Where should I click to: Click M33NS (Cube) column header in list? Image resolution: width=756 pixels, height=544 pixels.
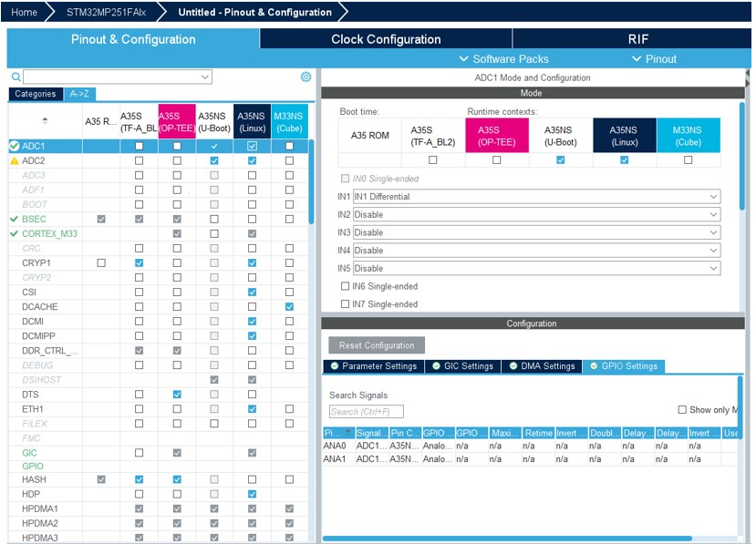pyautogui.click(x=289, y=122)
